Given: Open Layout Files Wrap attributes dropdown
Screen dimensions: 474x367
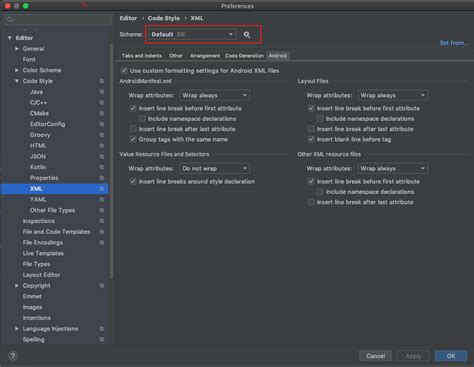Looking at the screenshot, I should 393,95.
